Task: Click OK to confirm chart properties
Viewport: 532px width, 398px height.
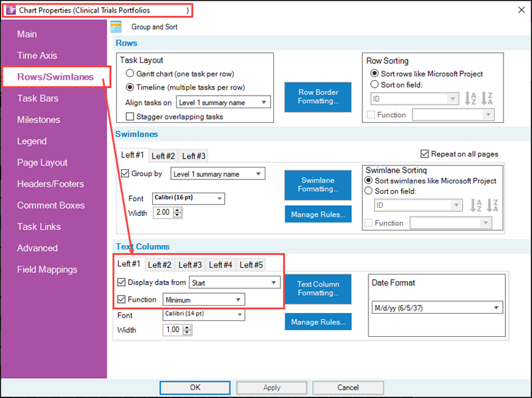Action: point(195,387)
